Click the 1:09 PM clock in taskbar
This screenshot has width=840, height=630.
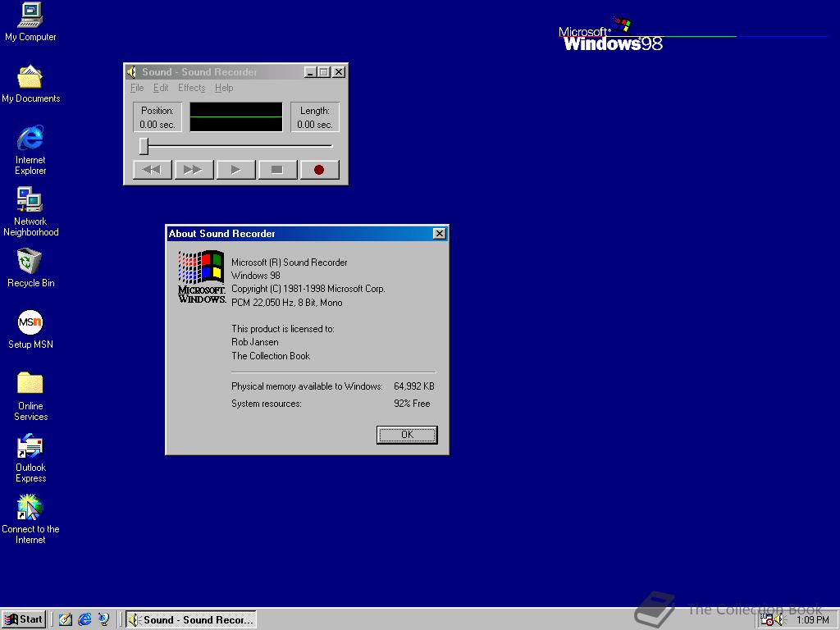[x=813, y=620]
